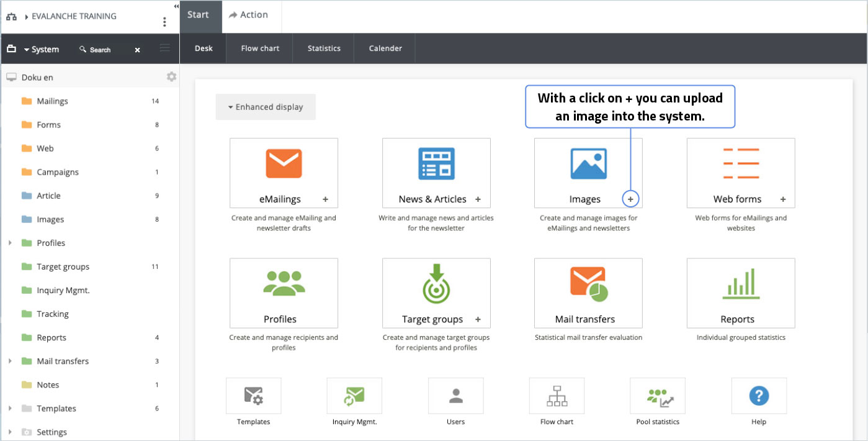This screenshot has width=868, height=441.
Task: Open the System dropdown menu
Action: pos(41,50)
